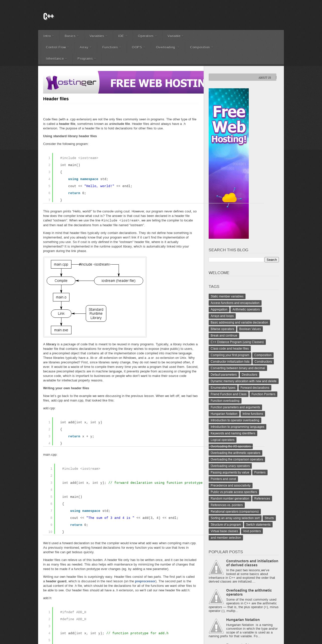Open the About Us link
322x644 pixels.
coord(265,77)
